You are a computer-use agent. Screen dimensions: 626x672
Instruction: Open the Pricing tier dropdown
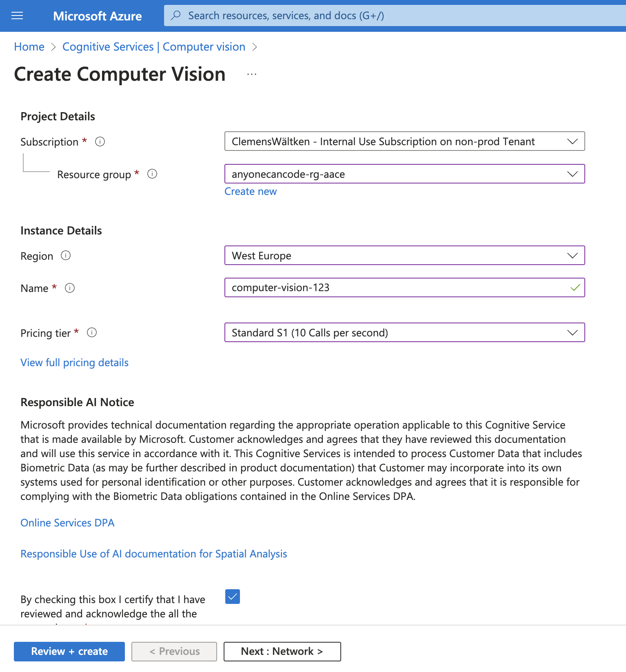point(573,332)
